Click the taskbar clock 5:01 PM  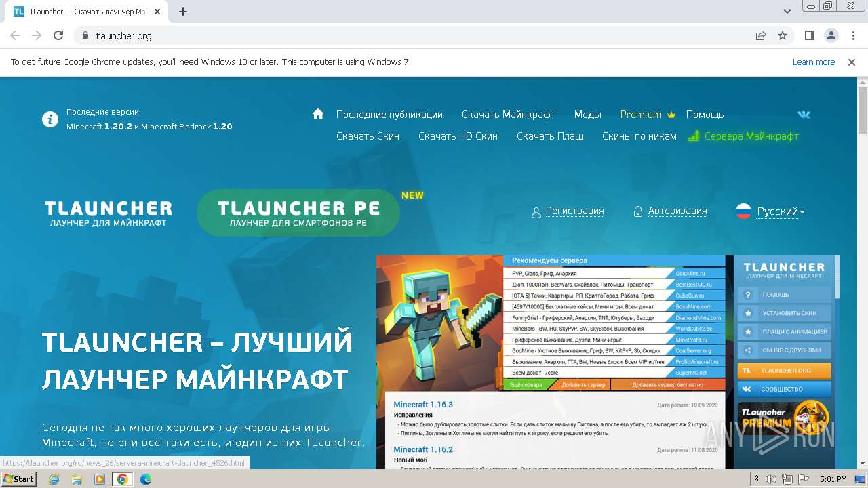pyautogui.click(x=833, y=479)
